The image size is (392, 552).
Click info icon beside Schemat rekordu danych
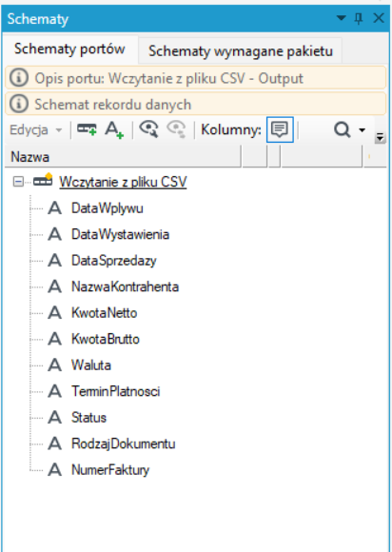[x=19, y=104]
